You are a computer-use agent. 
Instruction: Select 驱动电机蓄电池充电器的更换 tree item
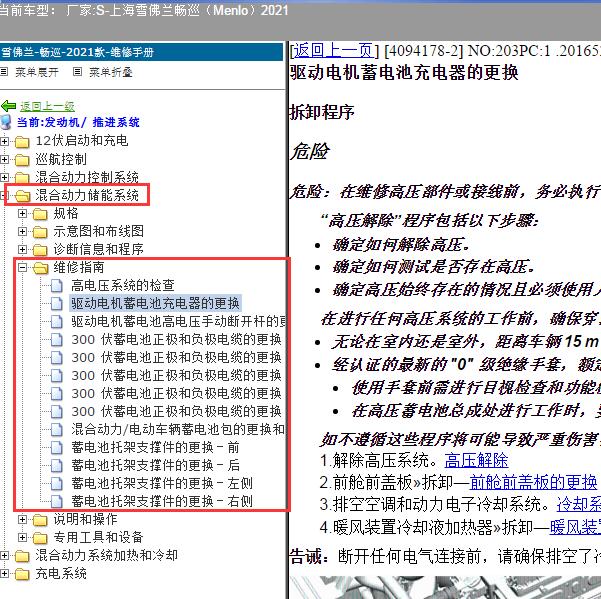coord(155,304)
